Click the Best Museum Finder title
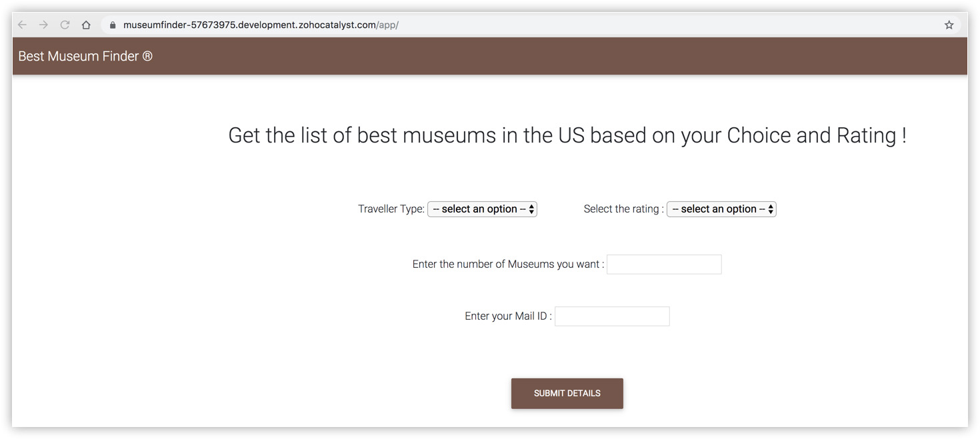The image size is (980, 439). [x=78, y=57]
